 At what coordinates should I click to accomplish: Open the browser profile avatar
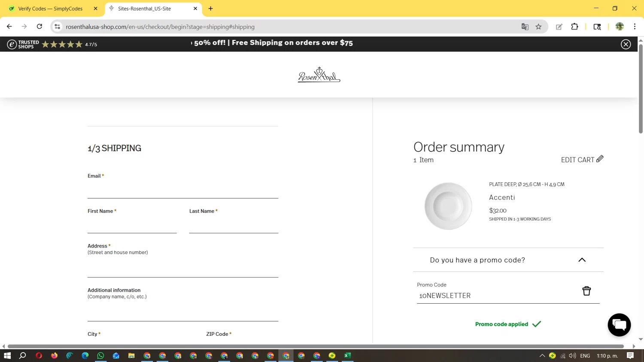pos(619,27)
